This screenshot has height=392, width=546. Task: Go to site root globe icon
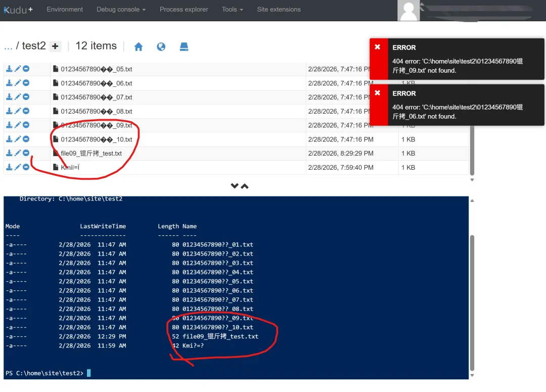click(x=161, y=46)
